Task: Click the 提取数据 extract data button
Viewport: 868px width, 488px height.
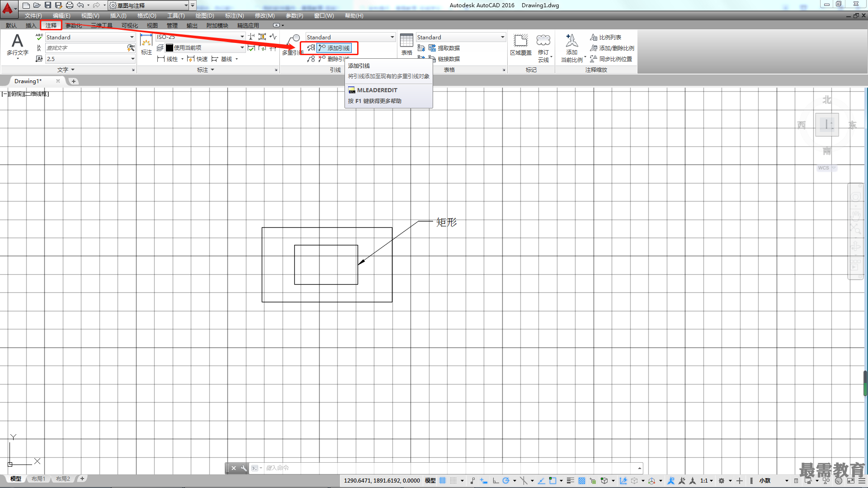Action: point(444,48)
